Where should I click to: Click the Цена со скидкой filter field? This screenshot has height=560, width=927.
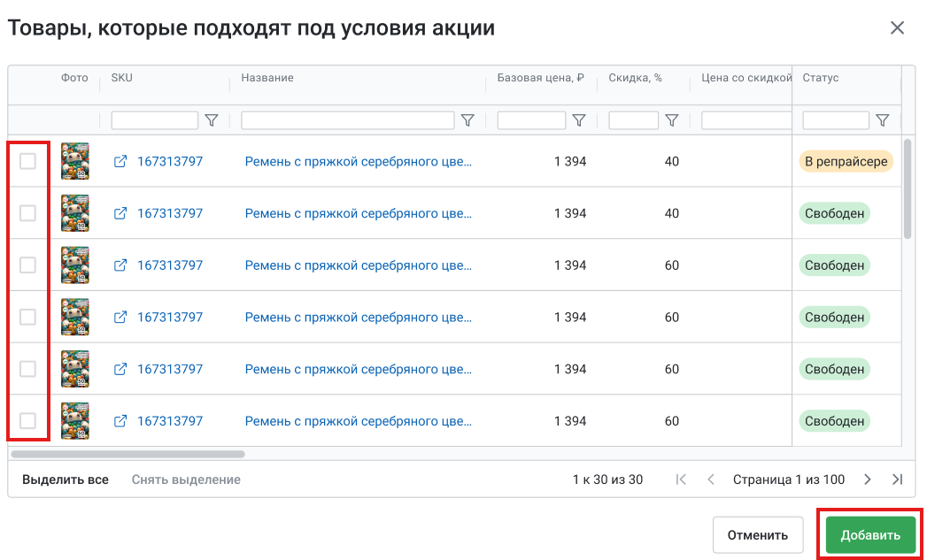tap(746, 120)
